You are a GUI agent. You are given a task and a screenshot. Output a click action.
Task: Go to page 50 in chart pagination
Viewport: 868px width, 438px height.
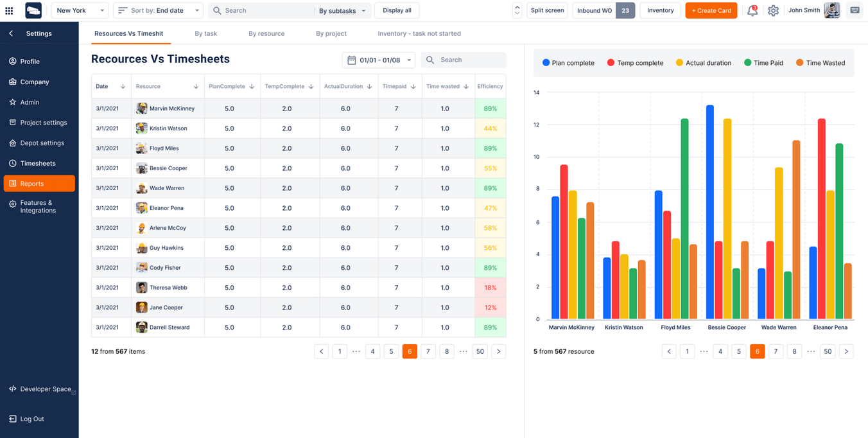828,351
